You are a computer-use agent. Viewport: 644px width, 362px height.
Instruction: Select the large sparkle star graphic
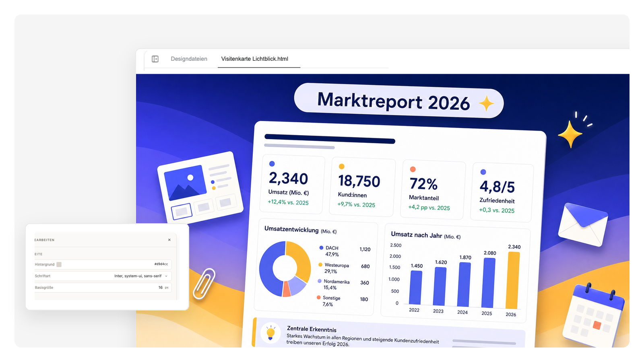pos(570,134)
